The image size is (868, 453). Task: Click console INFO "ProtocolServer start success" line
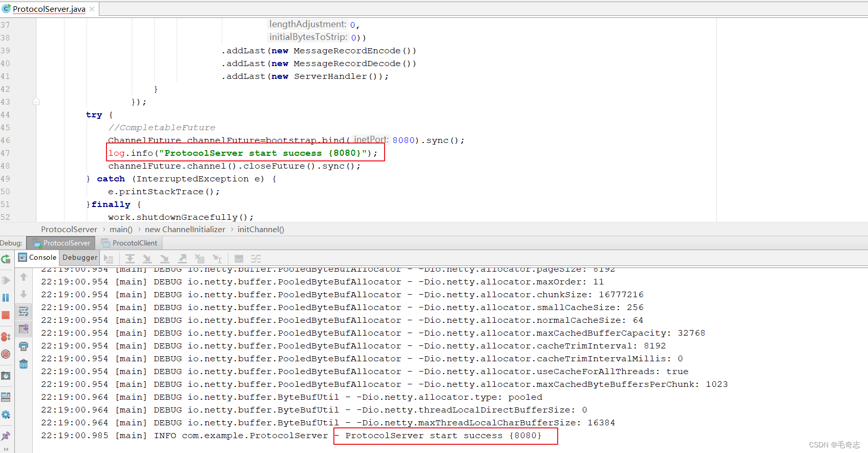(x=291, y=436)
